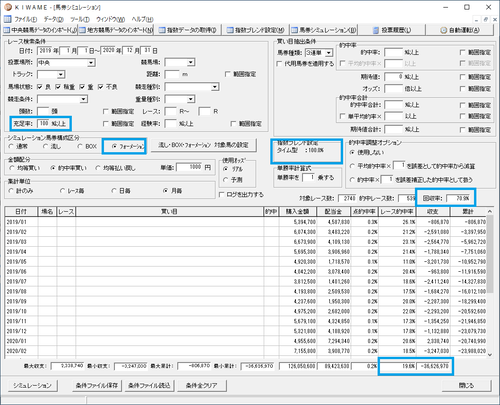Open the 指数ブレンド設定 toolbar icon
Screen dimensions: 500x405
[x=230, y=30]
